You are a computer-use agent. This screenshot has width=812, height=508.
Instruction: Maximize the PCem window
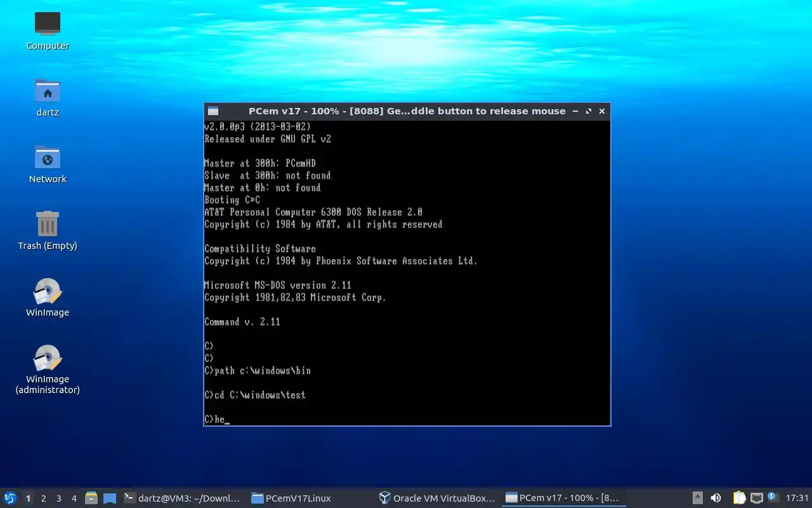(589, 111)
